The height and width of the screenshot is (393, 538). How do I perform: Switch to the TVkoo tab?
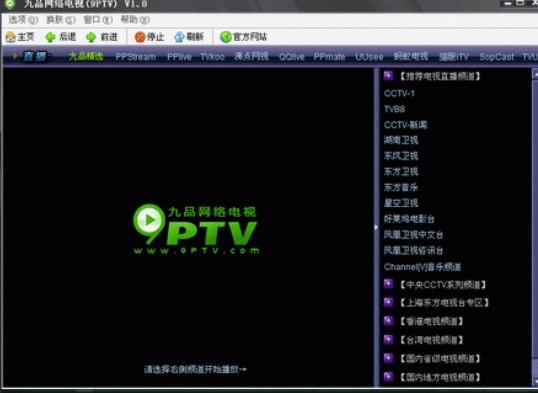(x=212, y=57)
